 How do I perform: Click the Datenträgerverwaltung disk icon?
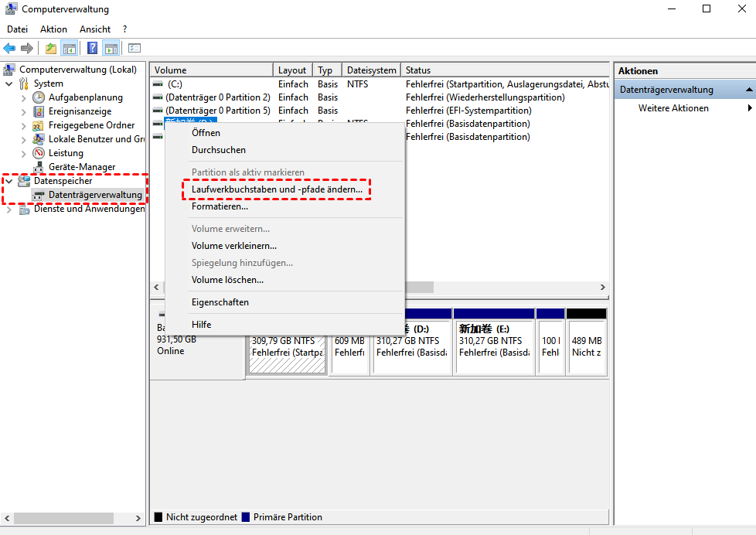click(39, 195)
